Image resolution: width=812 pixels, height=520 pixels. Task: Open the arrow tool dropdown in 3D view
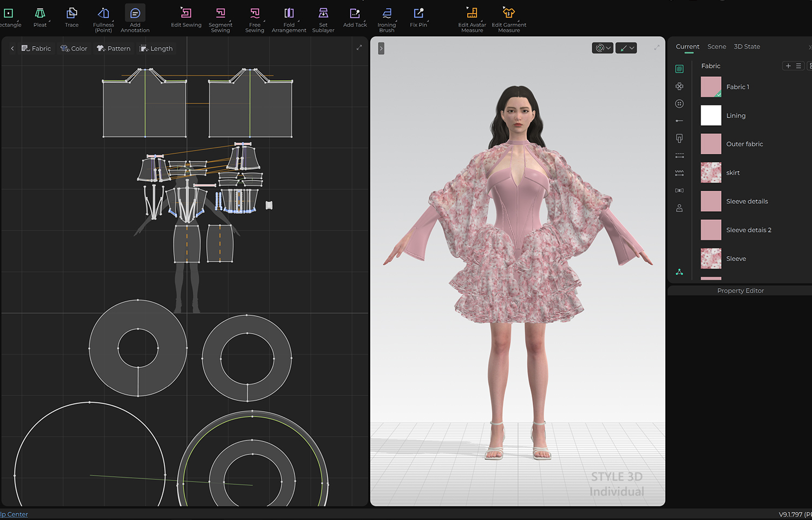point(626,48)
